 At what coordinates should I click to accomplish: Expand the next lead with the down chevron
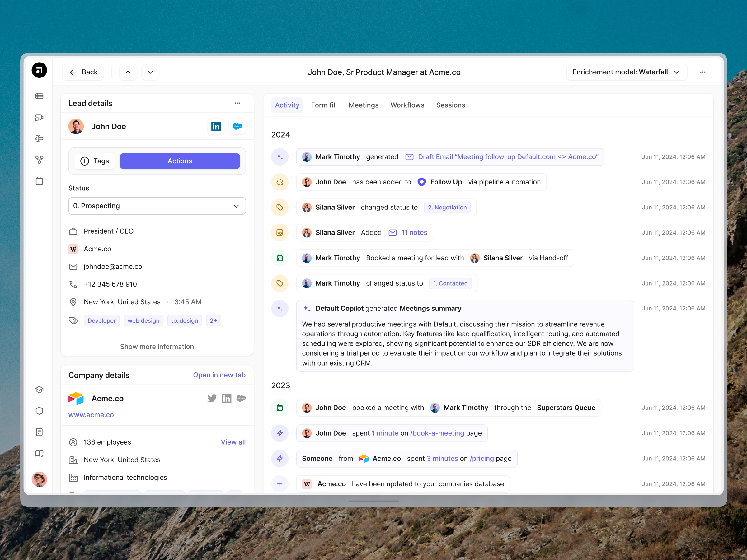click(x=150, y=72)
